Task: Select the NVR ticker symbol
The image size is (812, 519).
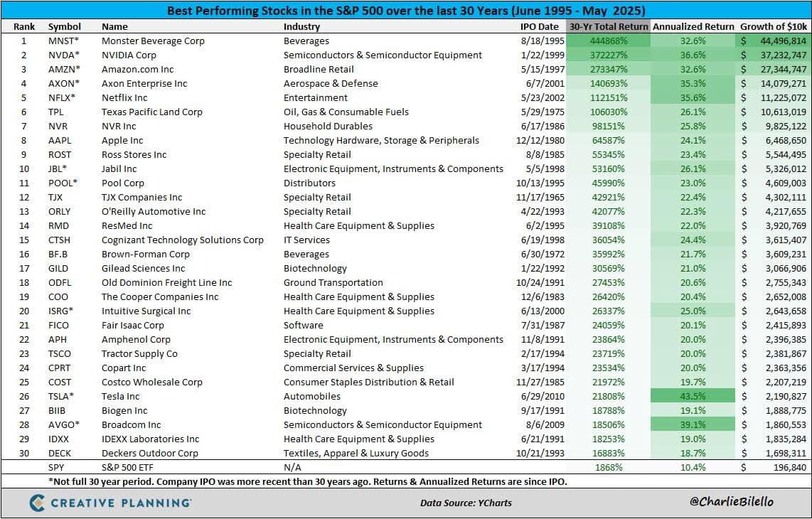Action: 58,127
